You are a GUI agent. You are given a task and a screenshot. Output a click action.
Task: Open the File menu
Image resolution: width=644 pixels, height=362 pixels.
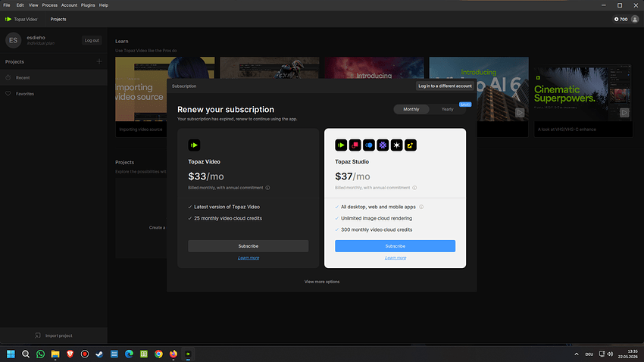[7, 5]
